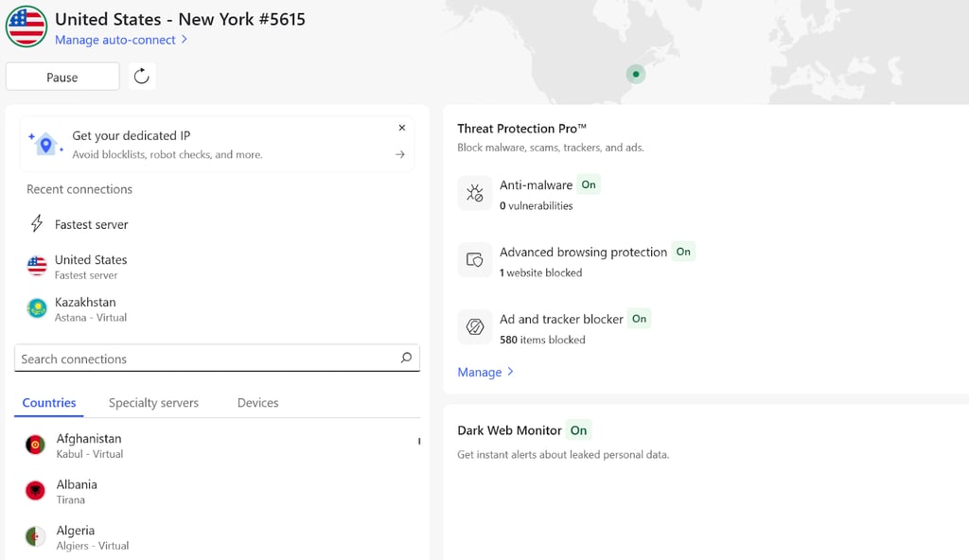Focus the Search connections field
This screenshot has height=560, width=969.
click(217, 359)
